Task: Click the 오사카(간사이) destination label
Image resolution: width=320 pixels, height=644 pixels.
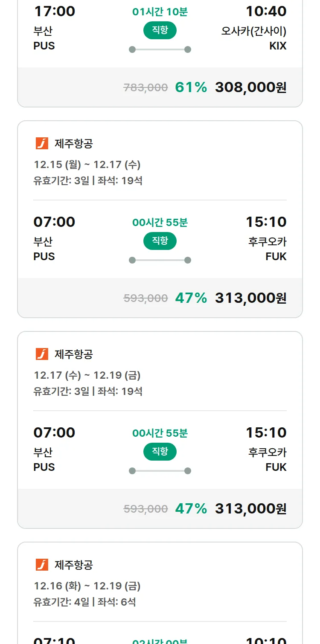Action: tap(253, 31)
